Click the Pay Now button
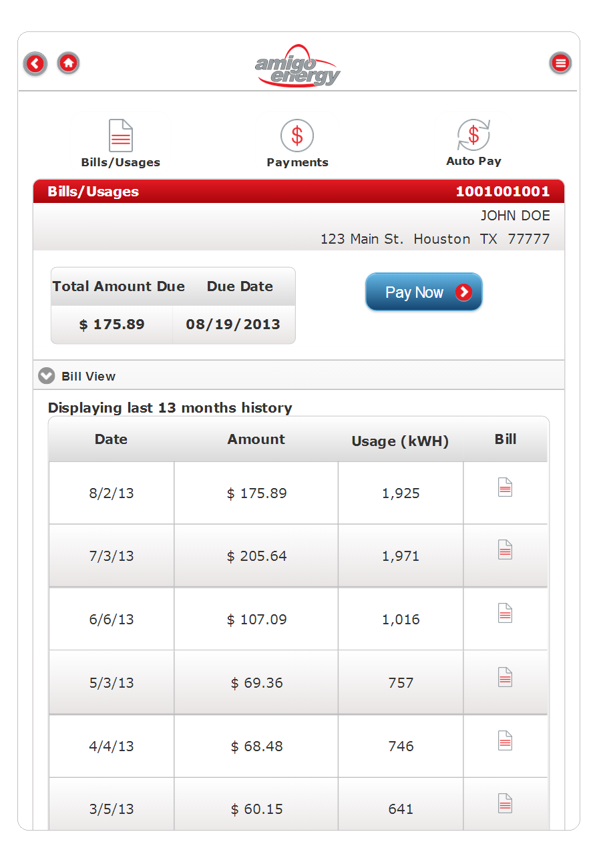This screenshot has height=868, width=599. tap(424, 292)
